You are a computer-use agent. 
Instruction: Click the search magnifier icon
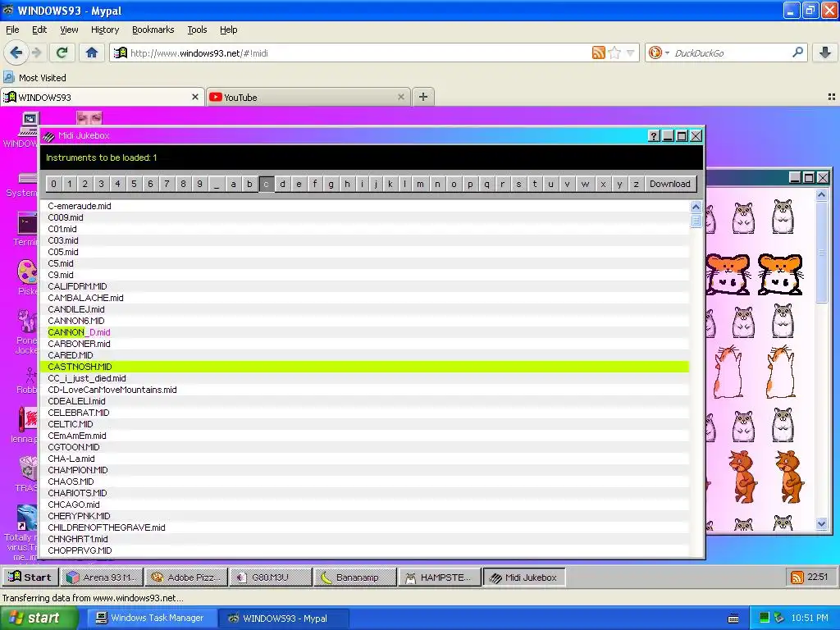[797, 52]
